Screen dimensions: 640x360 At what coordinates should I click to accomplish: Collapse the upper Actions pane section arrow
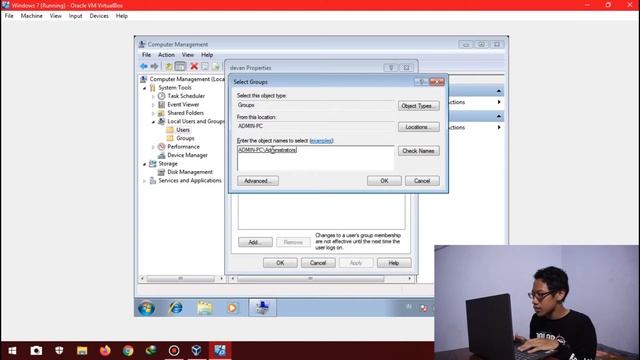[x=499, y=91]
